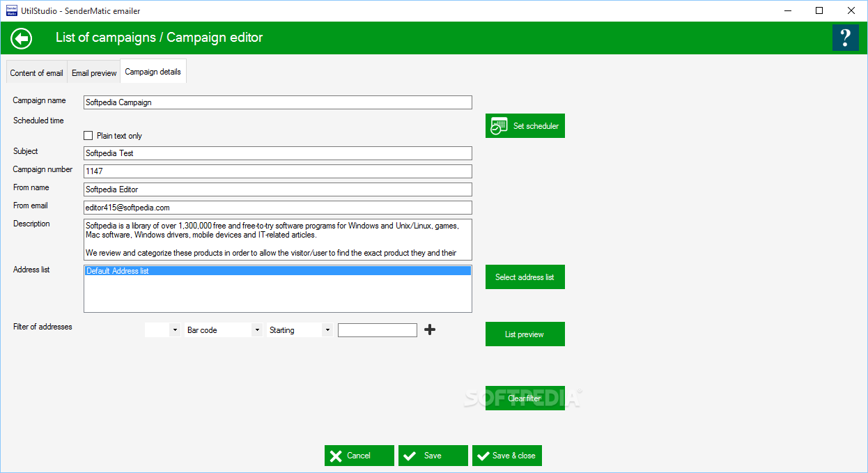Click the Filter of addresses label
Image resolution: width=868 pixels, height=473 pixels.
tap(42, 327)
